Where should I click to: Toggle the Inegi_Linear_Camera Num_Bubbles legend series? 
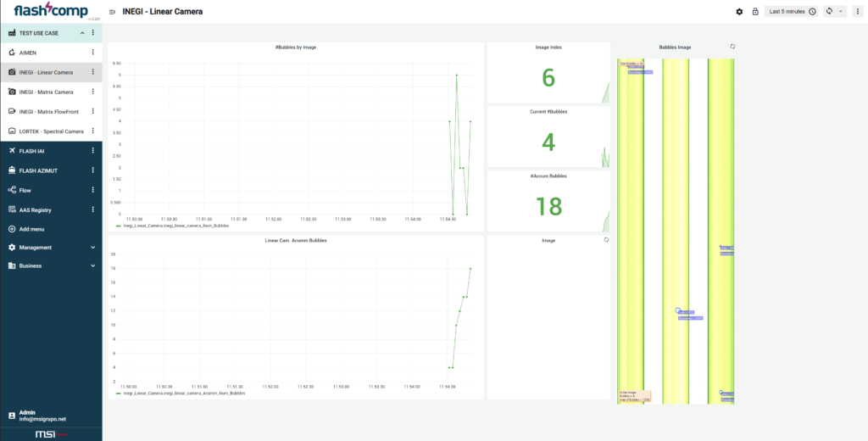click(175, 226)
